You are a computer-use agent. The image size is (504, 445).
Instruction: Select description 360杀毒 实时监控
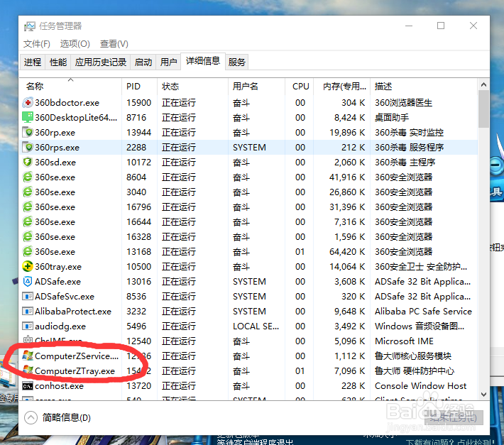tap(409, 133)
